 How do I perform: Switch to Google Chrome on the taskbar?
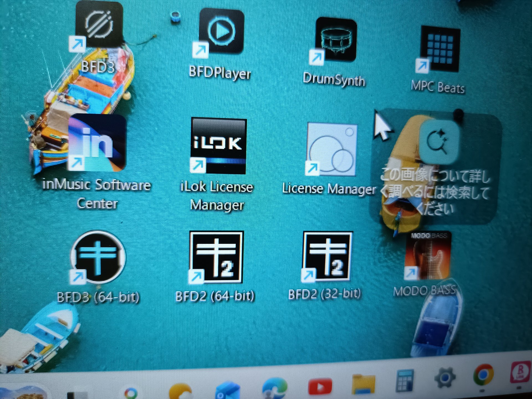[484, 374]
